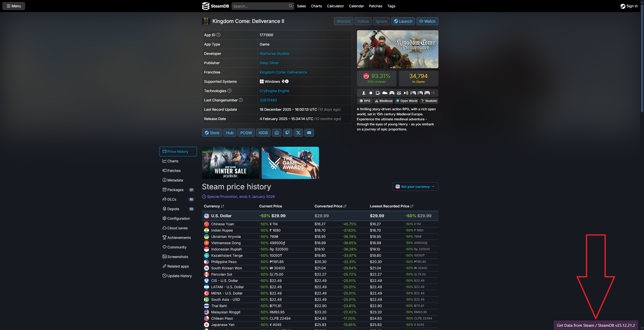
Task: Click the Launch button
Action: 403,21
